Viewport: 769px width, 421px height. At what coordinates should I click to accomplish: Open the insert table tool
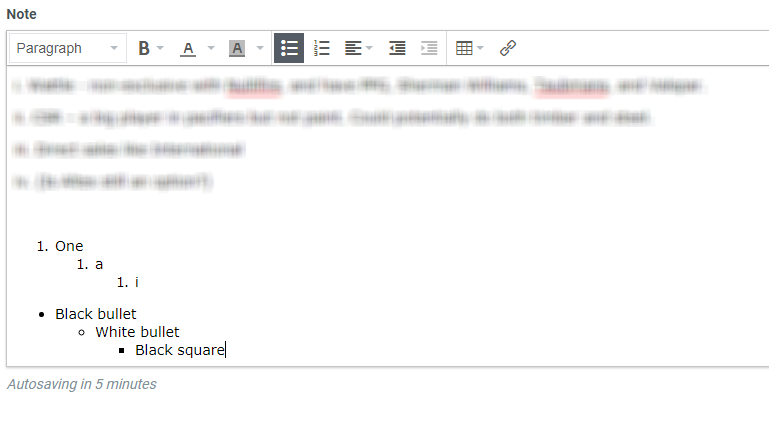463,48
